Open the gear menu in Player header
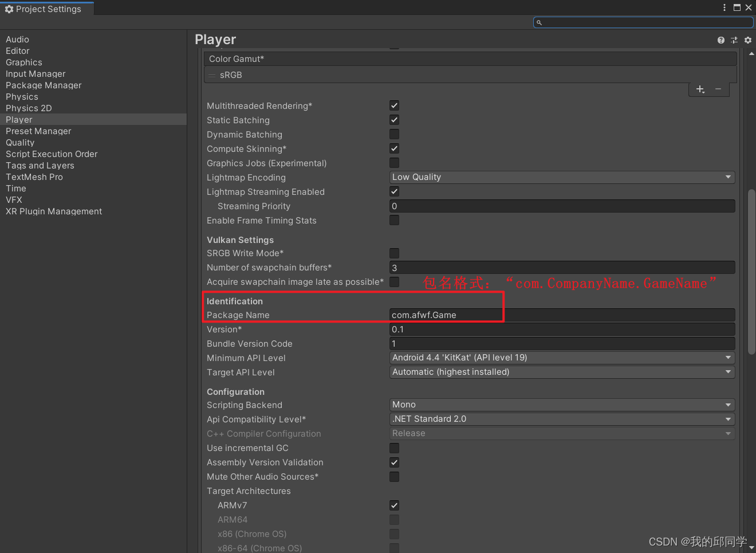The image size is (756, 553). pos(748,40)
